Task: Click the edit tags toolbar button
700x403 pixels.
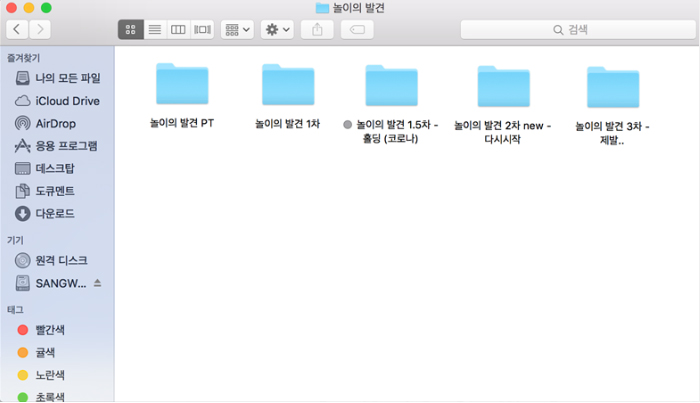Action: pos(357,30)
